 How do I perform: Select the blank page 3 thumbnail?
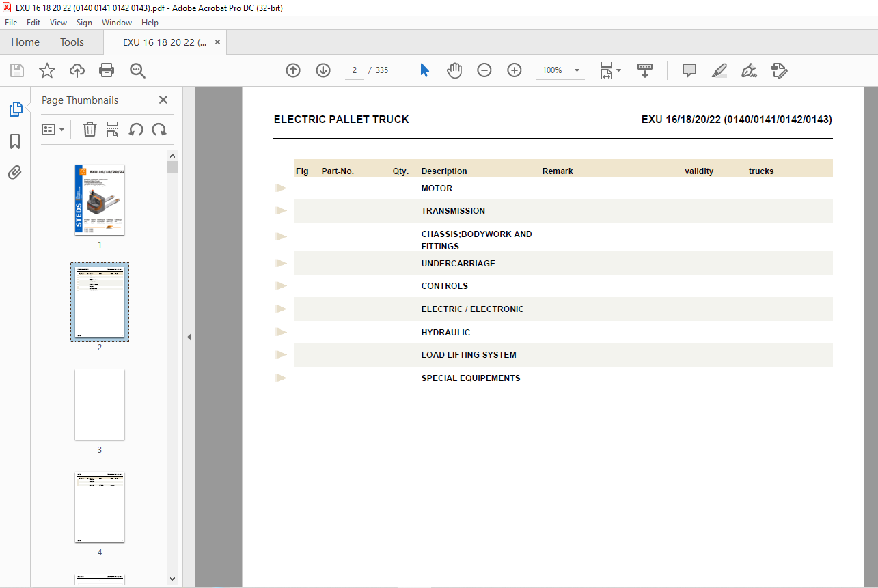pyautogui.click(x=100, y=405)
